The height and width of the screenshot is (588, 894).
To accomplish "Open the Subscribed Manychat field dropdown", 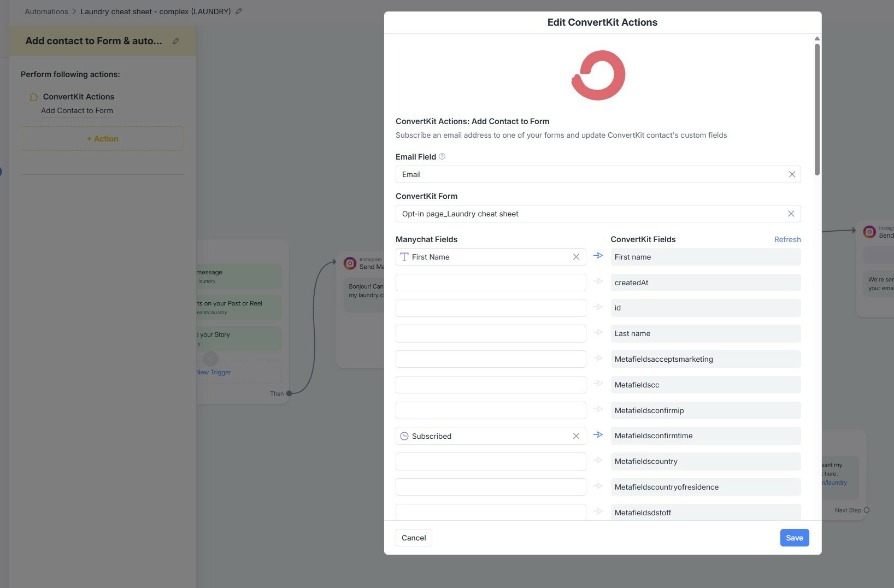I will [491, 436].
